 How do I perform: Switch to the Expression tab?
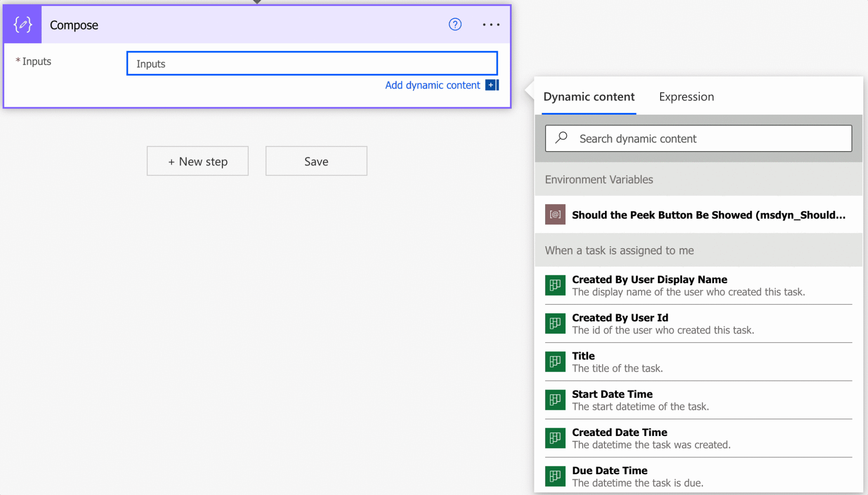686,96
